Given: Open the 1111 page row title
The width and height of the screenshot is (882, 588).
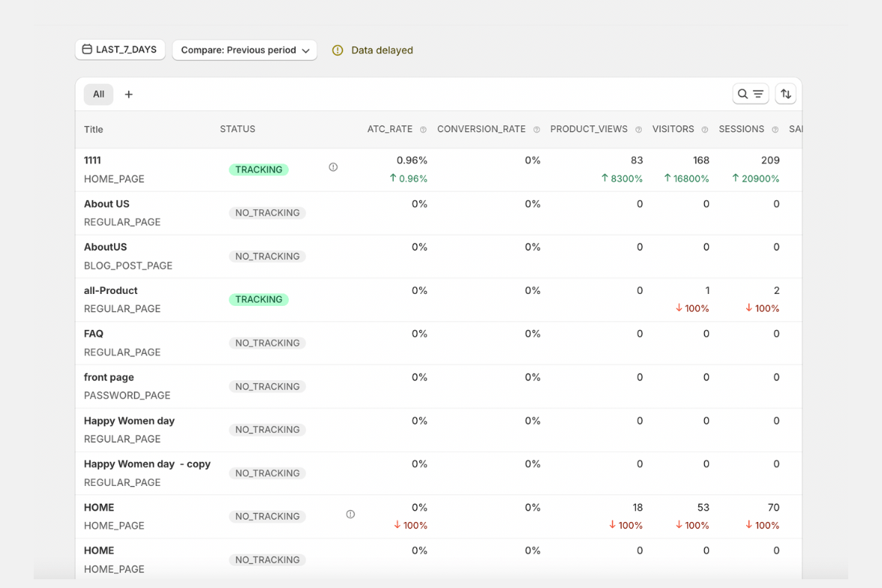Looking at the screenshot, I should tap(92, 160).
